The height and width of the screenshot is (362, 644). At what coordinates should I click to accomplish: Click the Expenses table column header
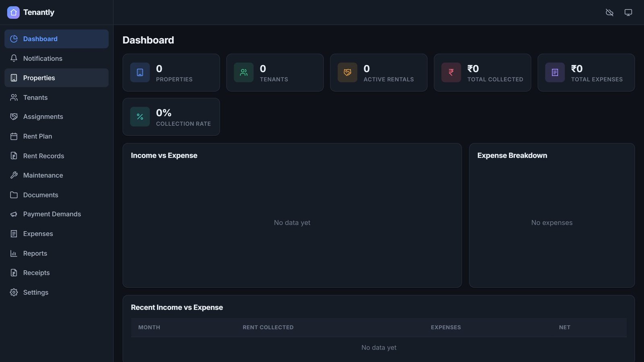[446, 327]
